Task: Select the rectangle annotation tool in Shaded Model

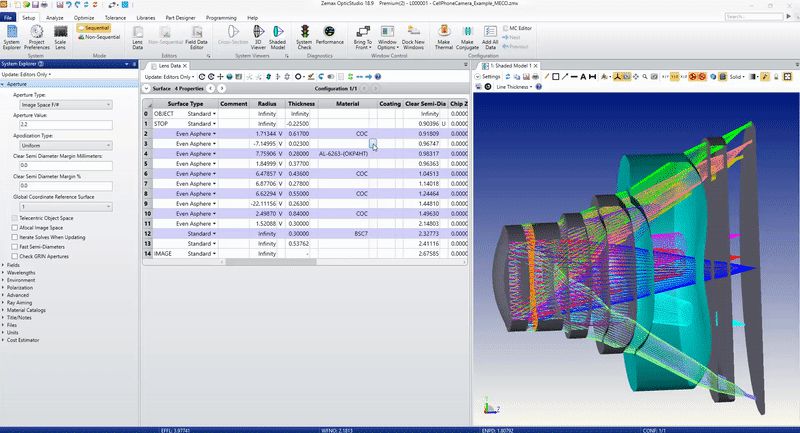Action: [x=556, y=77]
